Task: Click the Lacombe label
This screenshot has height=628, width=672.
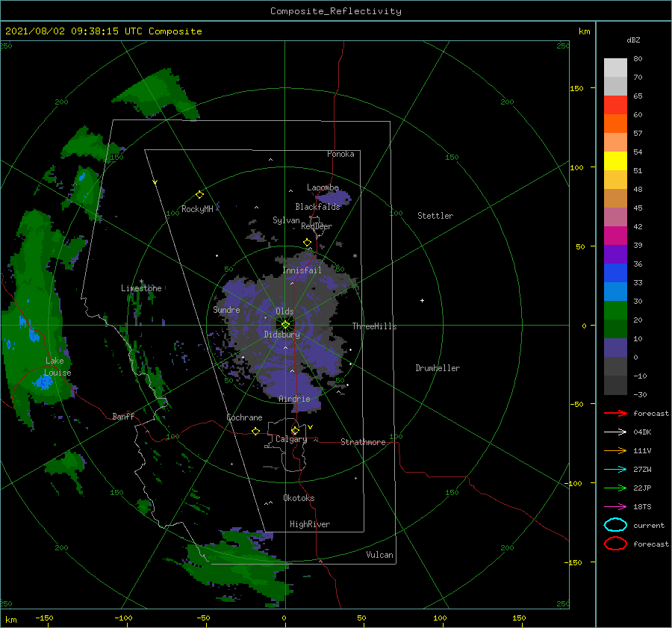Action: (323, 187)
